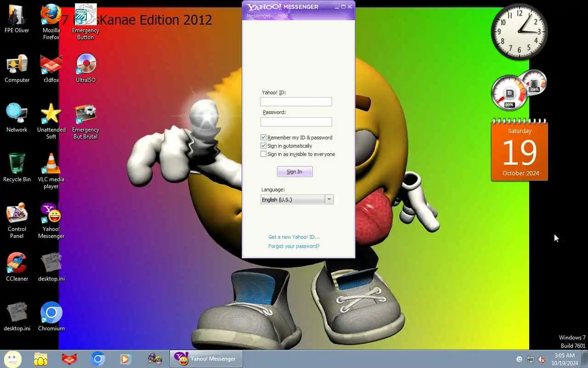This screenshot has height=368, width=588.
Task: Click the muted volume tray icon
Action: coord(542,359)
